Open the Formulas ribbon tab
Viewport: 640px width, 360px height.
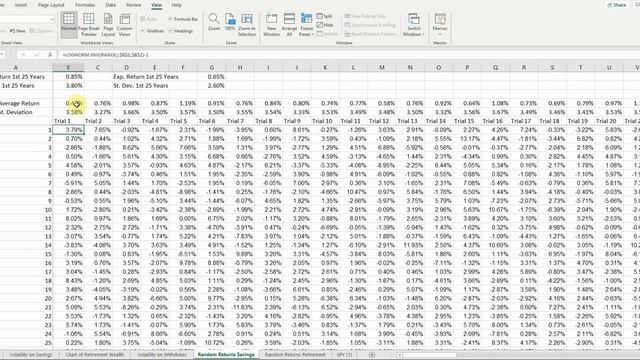click(x=85, y=5)
